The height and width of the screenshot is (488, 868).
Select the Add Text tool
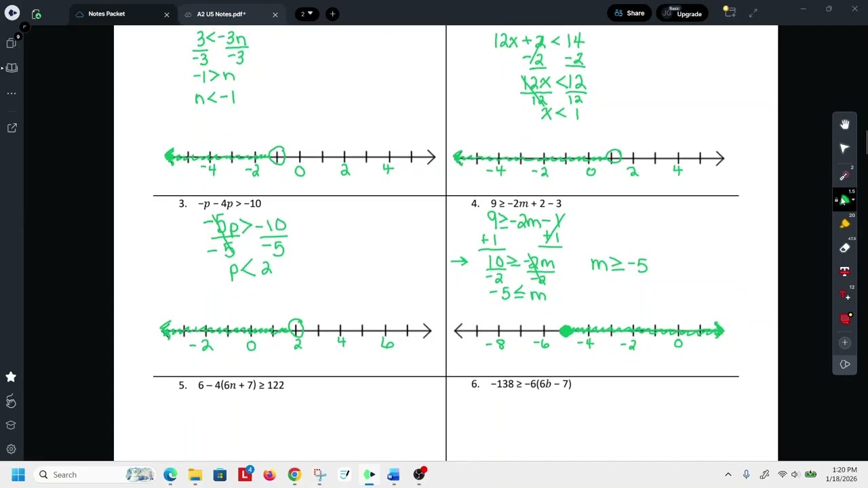point(845,296)
